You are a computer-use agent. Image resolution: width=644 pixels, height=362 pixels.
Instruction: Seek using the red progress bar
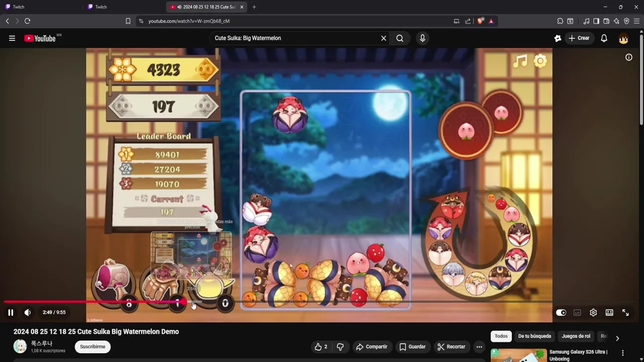click(x=94, y=302)
